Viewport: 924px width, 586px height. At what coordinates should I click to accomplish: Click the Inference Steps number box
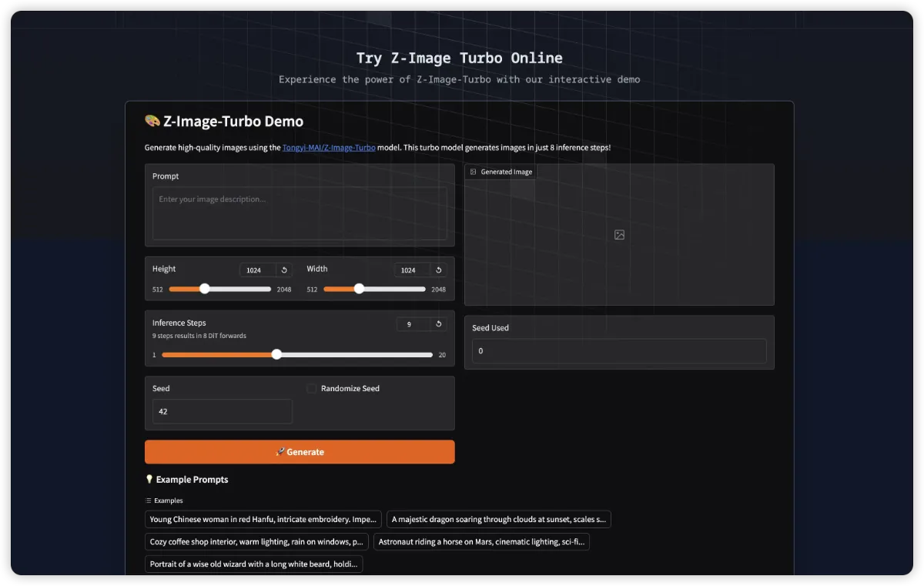413,324
